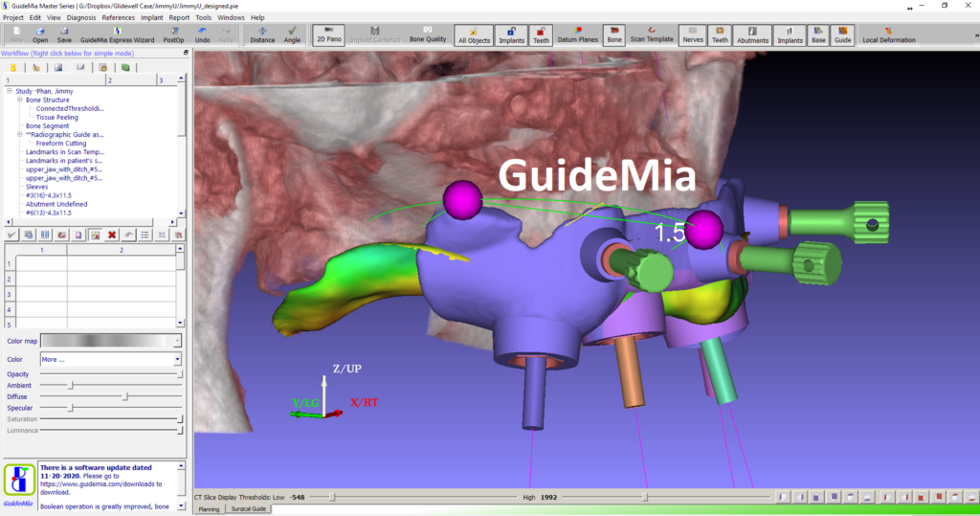The image size is (980, 516).
Task: Select the Angle measurement tool
Action: (x=292, y=35)
